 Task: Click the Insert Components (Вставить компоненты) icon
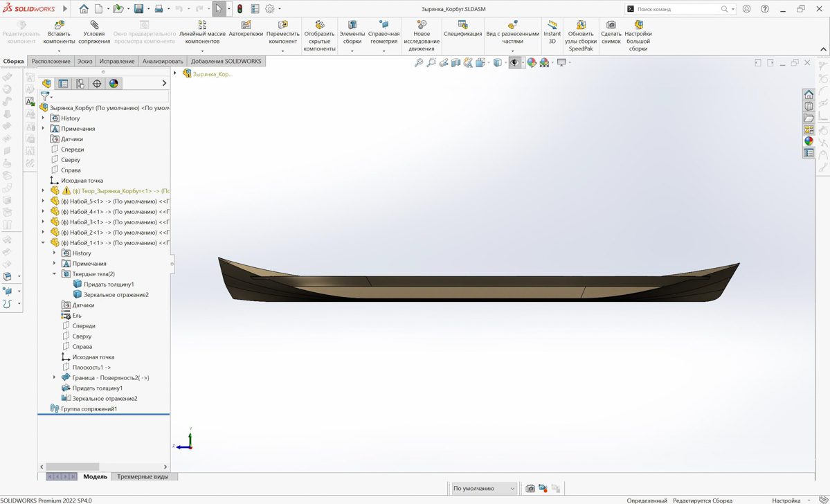59,25
